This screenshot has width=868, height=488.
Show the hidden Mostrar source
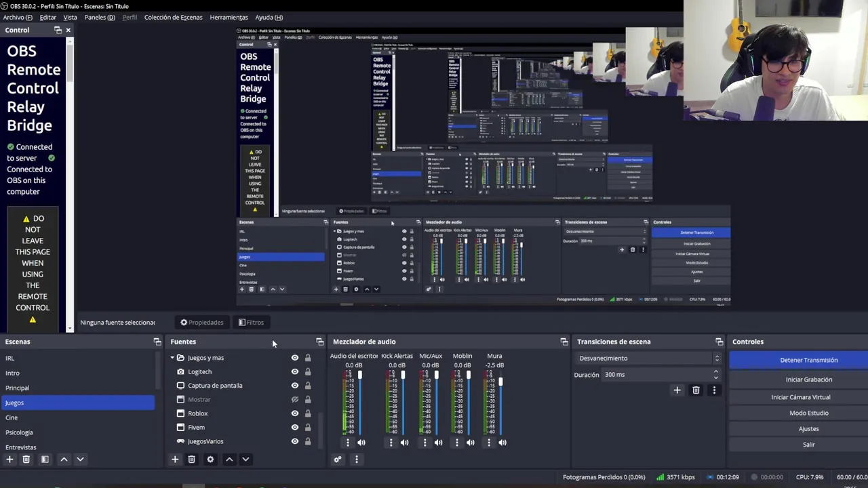[294, 399]
